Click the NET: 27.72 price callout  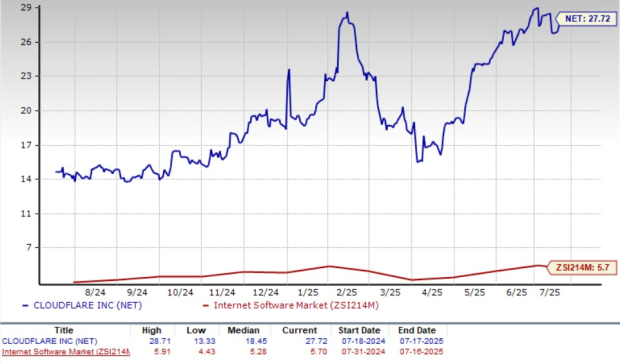pyautogui.click(x=587, y=19)
